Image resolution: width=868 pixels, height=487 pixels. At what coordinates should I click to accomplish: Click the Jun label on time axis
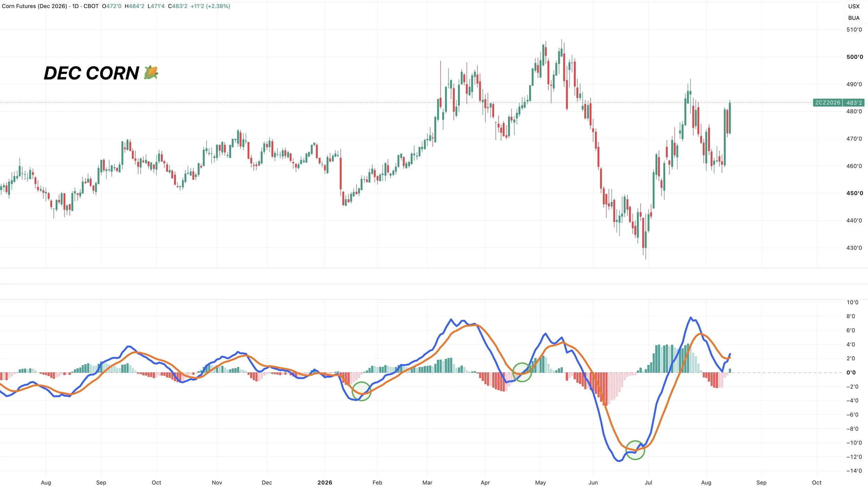593,482
